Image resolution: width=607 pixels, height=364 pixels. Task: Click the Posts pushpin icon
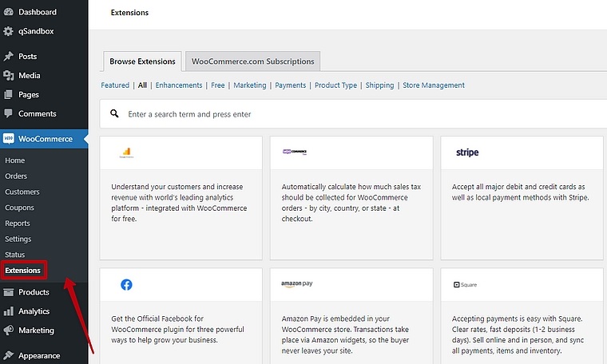click(9, 57)
